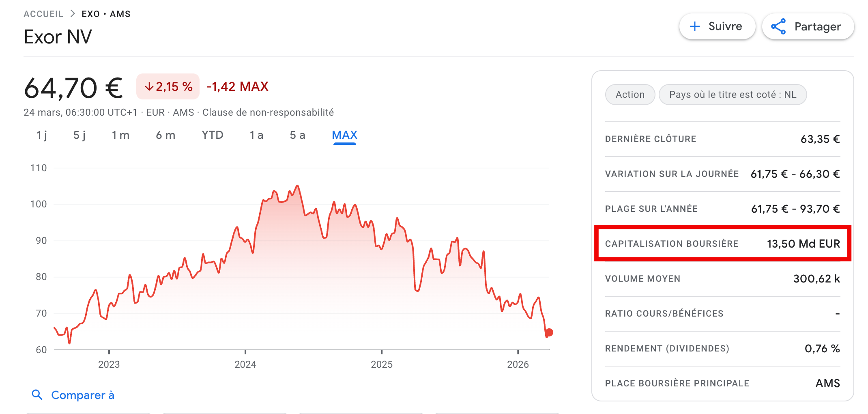Image resolution: width=868 pixels, height=414 pixels.
Task: Open Comparer à comparison link
Action: [x=83, y=395]
